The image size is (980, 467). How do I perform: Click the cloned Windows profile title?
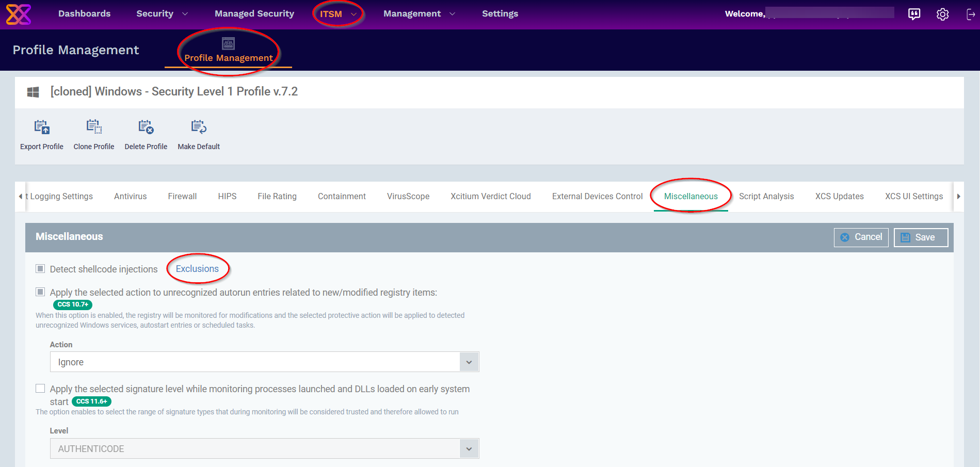point(174,92)
